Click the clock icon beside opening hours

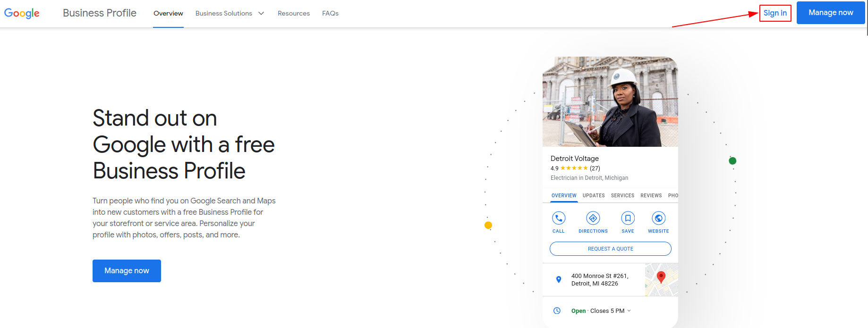(x=557, y=311)
